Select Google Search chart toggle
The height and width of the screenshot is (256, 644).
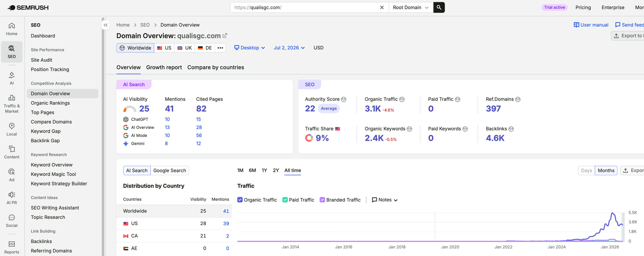pos(170,170)
